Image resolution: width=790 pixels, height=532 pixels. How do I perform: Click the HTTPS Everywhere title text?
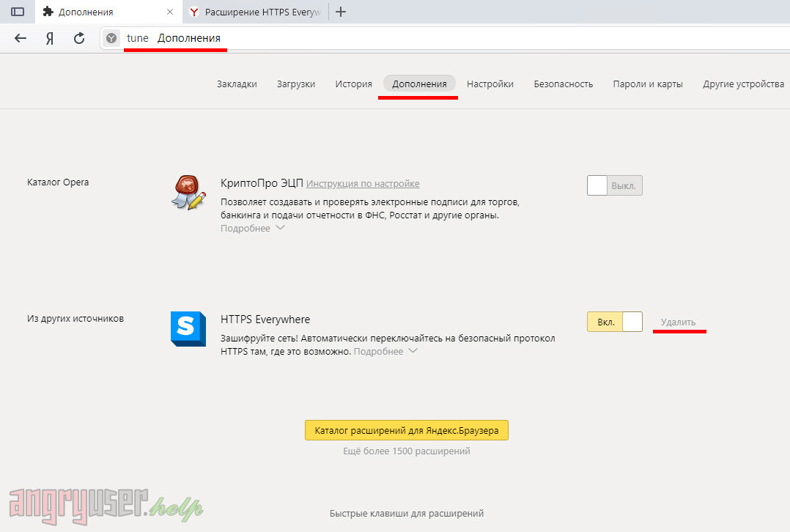pyautogui.click(x=265, y=319)
